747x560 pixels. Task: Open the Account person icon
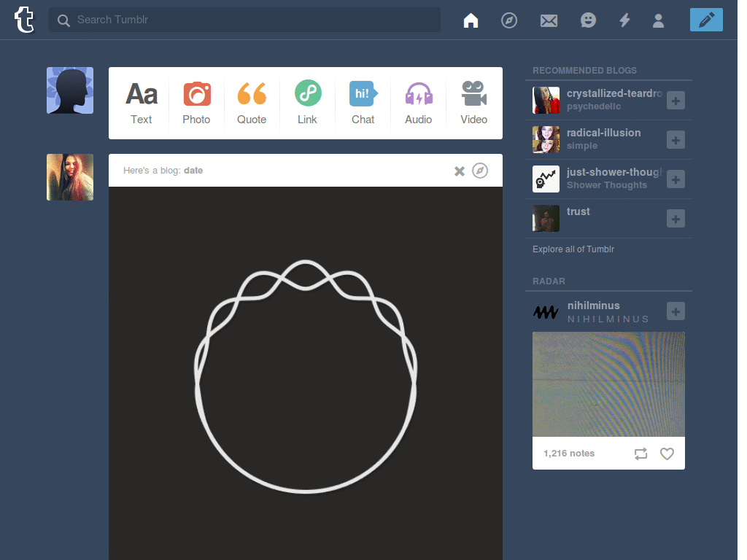click(x=659, y=20)
